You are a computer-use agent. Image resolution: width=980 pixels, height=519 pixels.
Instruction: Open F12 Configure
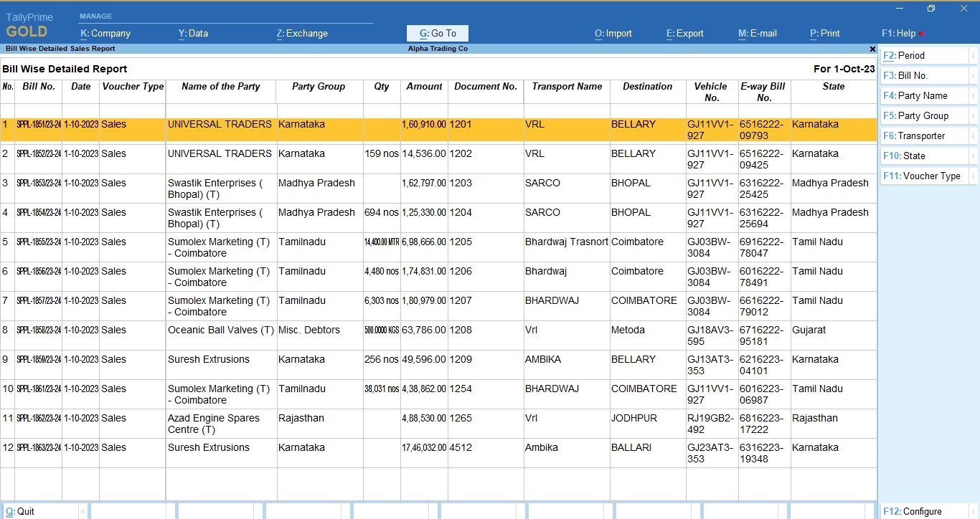(912, 511)
